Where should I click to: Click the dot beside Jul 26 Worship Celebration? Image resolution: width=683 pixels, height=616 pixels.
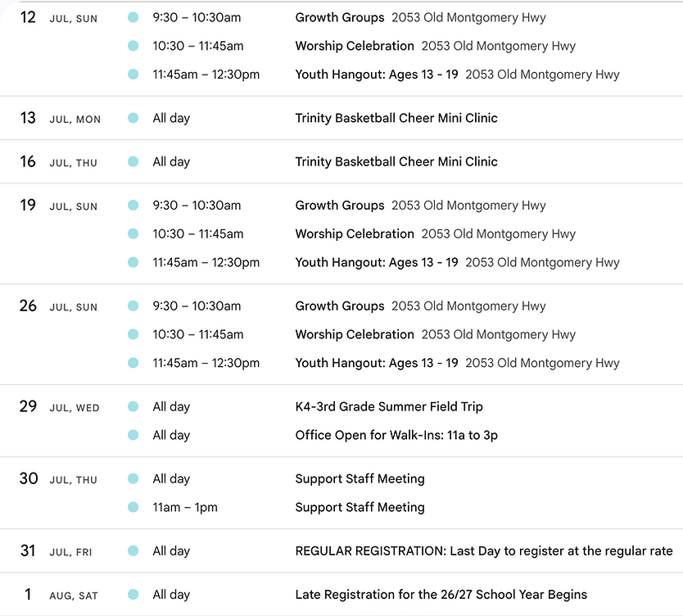[133, 334]
